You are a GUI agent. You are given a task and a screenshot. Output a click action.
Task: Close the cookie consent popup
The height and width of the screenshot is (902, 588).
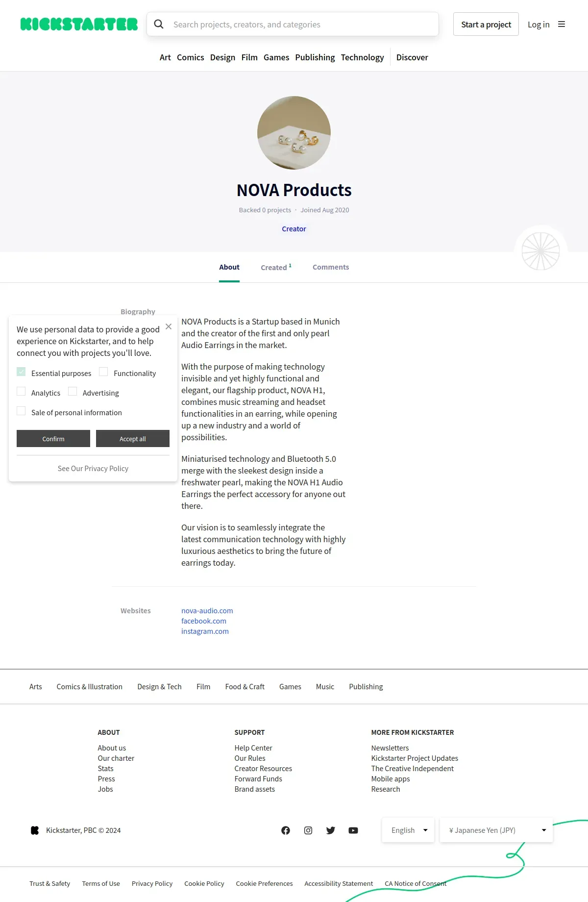click(x=169, y=326)
